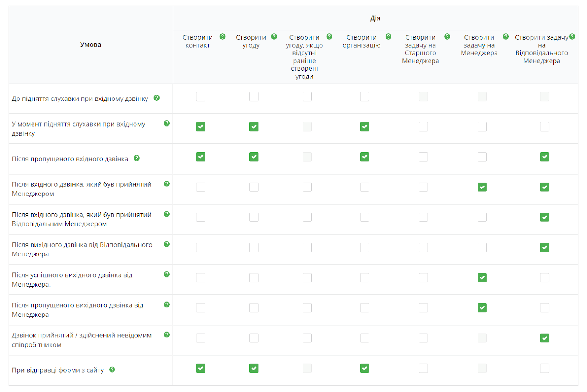Open help for У момент підняття слухавки
The image size is (587, 392).
pyautogui.click(x=167, y=123)
